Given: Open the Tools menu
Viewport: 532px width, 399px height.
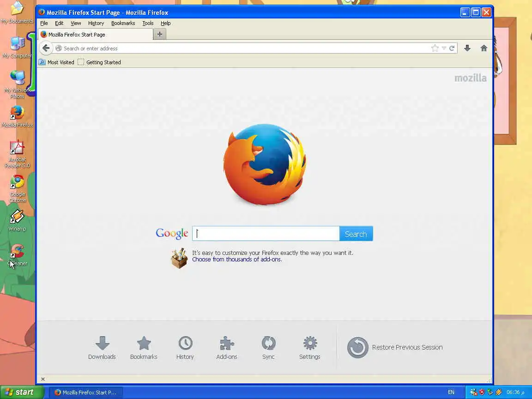Looking at the screenshot, I should [148, 23].
